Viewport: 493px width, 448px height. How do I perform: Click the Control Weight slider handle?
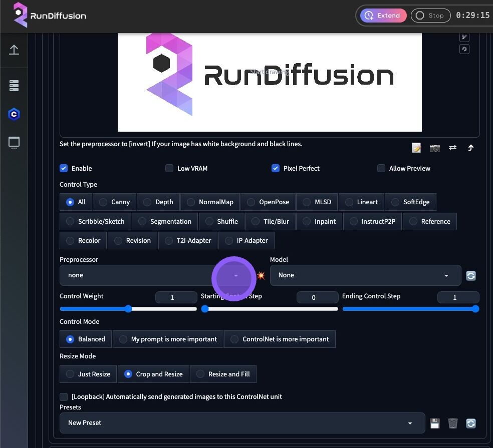[128, 309]
